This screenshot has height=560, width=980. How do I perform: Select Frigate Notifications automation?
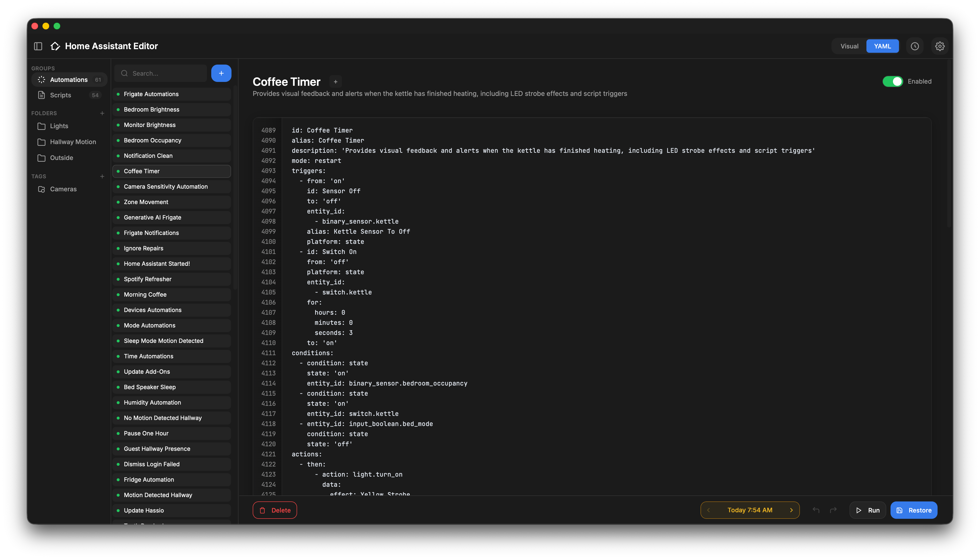coord(172,233)
